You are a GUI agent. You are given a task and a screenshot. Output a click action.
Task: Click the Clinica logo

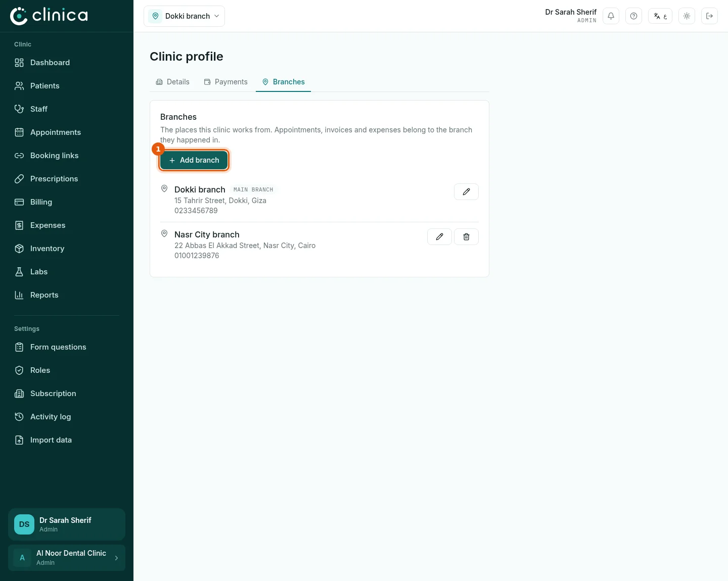tap(49, 16)
